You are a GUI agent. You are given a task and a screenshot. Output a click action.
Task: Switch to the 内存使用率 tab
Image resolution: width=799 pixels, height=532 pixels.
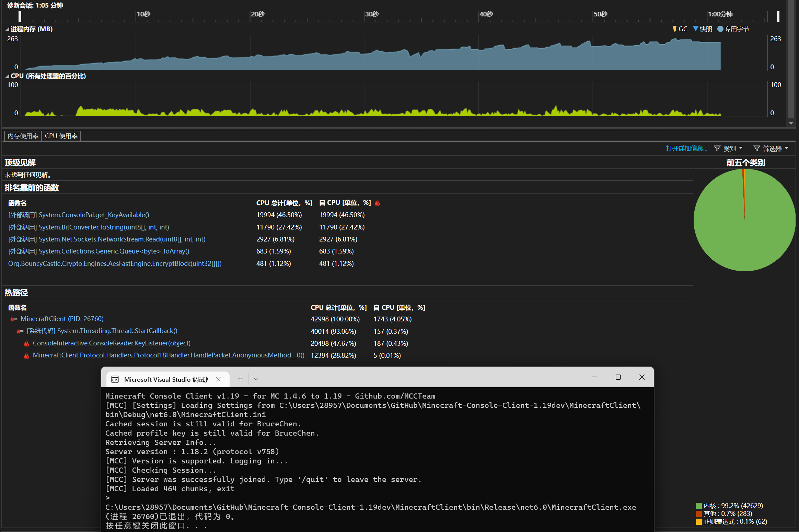coord(23,136)
